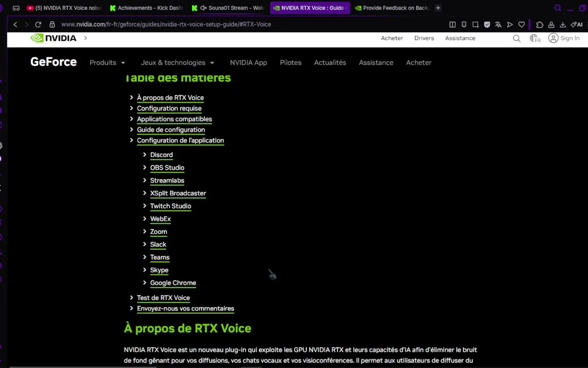Viewport: 588px width, 368px height.
Task: Open the Pilotes menu item
Action: click(x=290, y=63)
